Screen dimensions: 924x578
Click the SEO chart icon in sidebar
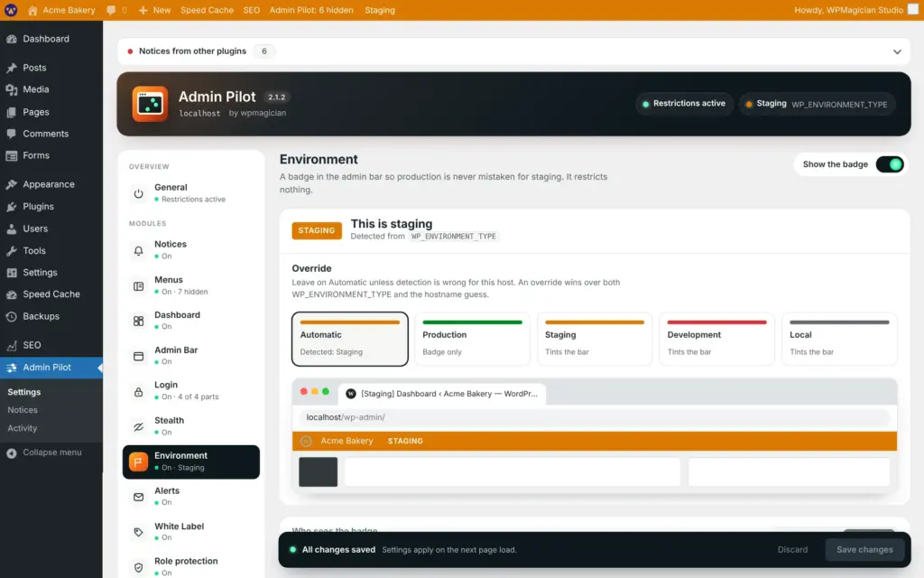(x=11, y=346)
